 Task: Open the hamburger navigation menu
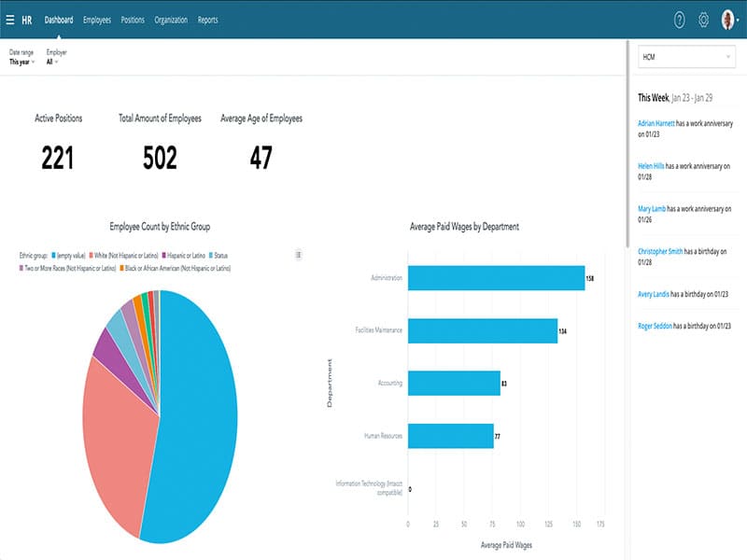[x=10, y=20]
